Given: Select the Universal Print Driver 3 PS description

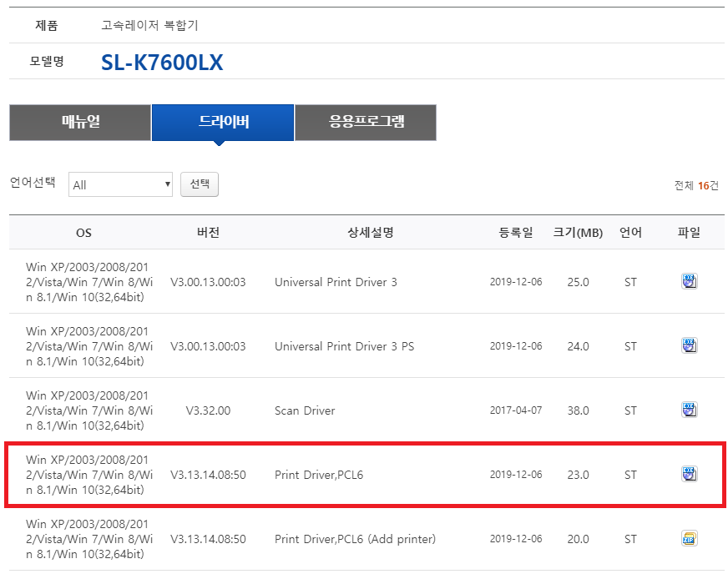Looking at the screenshot, I should pos(344,346).
